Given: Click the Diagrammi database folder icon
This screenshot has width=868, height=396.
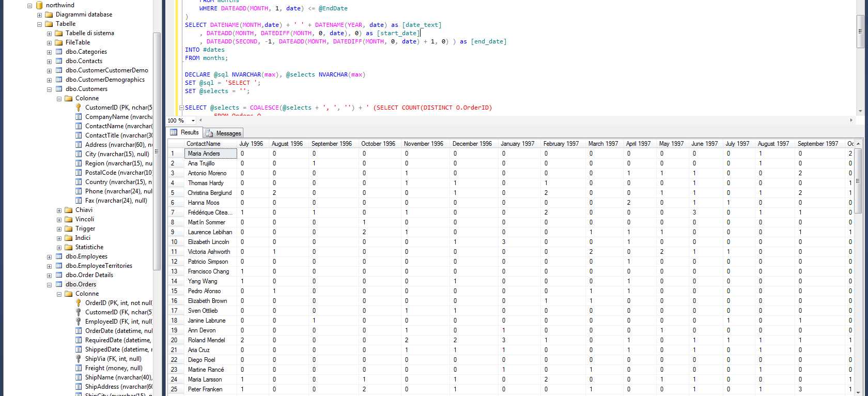Looking at the screenshot, I should click(49, 14).
